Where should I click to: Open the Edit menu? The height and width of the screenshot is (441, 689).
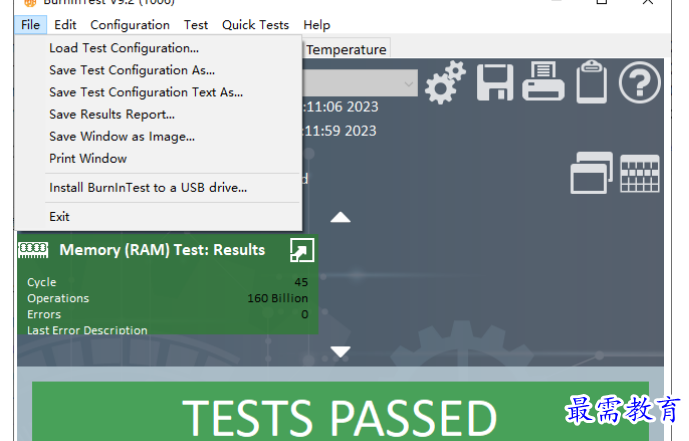click(65, 25)
